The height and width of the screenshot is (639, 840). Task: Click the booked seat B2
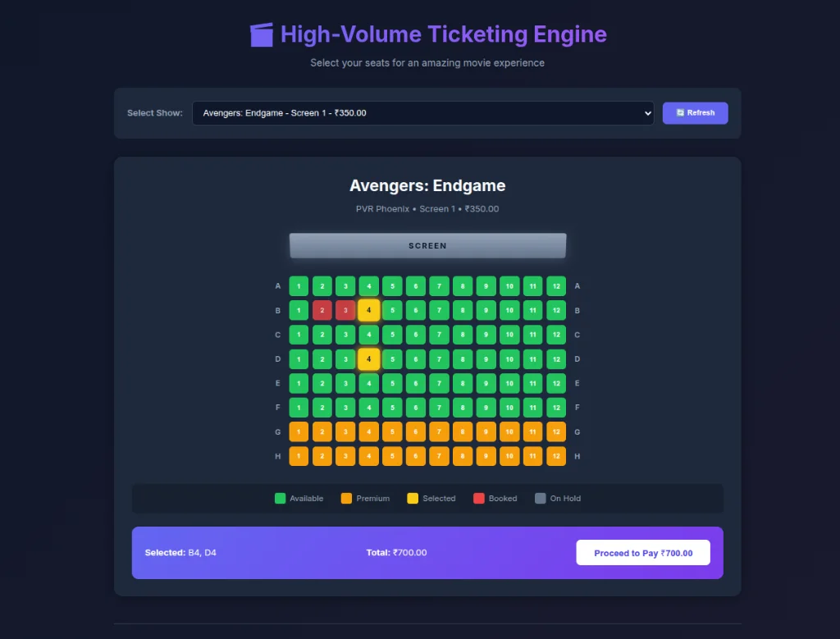point(322,310)
